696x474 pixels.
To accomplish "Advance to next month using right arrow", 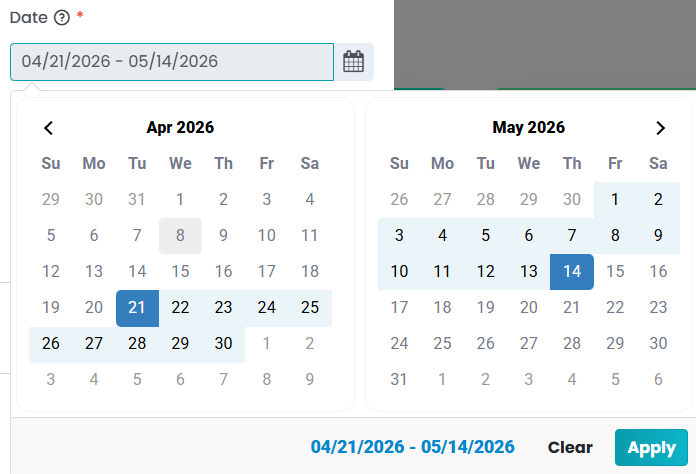I will pos(659,128).
